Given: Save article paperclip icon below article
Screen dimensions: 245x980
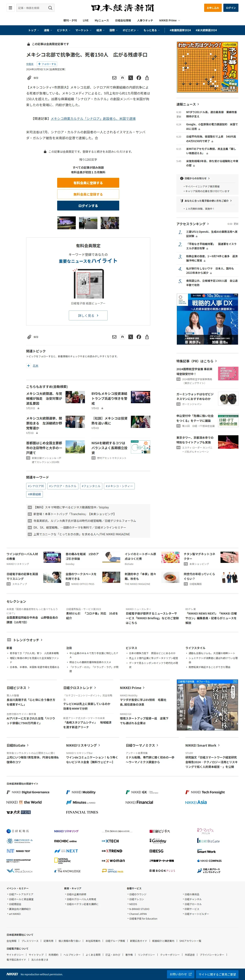Looking at the screenshot, I should (x=29, y=337).
